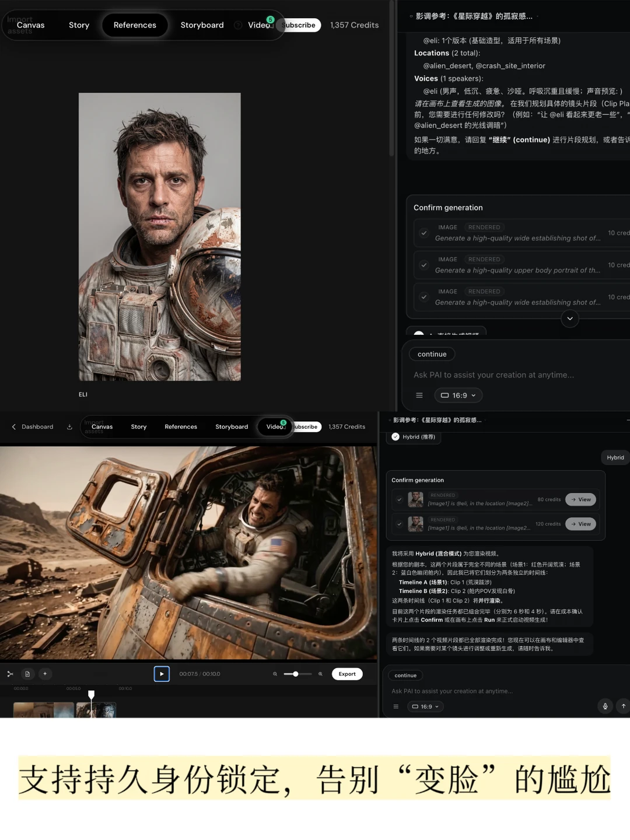The height and width of the screenshot is (840, 630).
Task: Click the microphone icon in the Video view chat
Action: 605,706
